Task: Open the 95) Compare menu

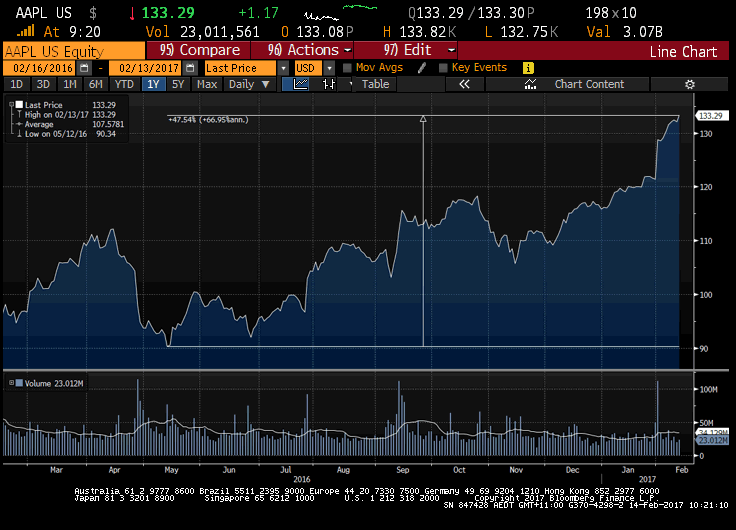Action: point(198,50)
